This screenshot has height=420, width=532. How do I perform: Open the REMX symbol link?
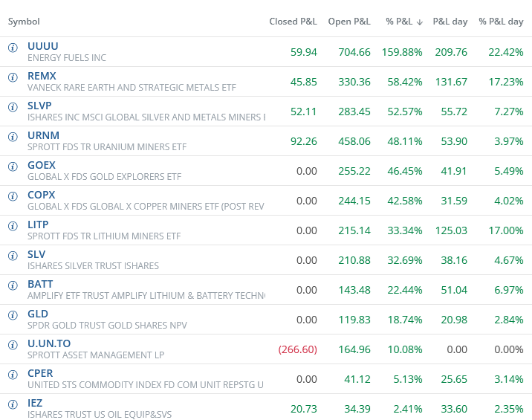tap(42, 76)
